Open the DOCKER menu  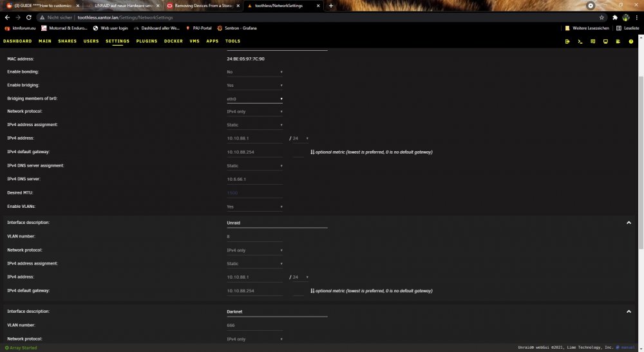(x=173, y=41)
